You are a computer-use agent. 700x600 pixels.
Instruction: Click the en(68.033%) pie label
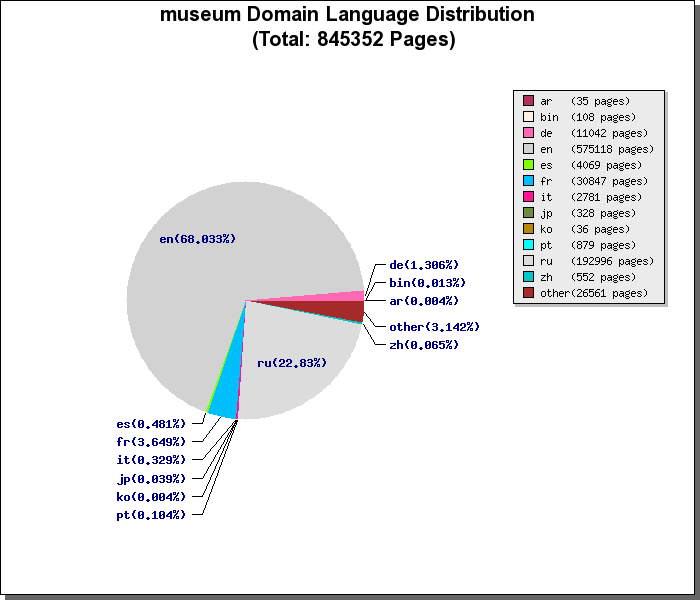197,239
